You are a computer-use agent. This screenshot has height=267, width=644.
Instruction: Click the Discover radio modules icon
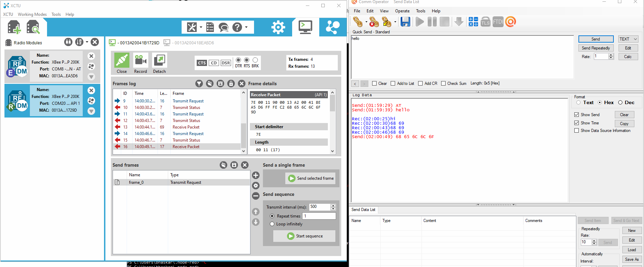pos(33,27)
